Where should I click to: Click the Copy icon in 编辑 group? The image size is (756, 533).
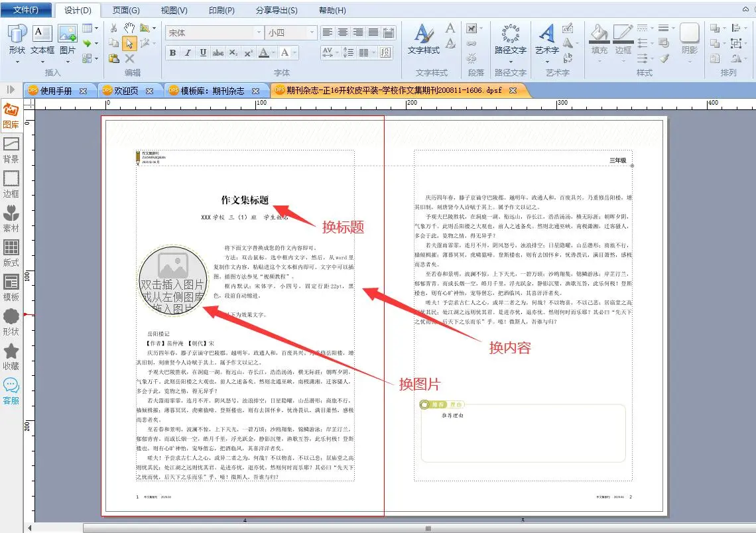(x=114, y=43)
